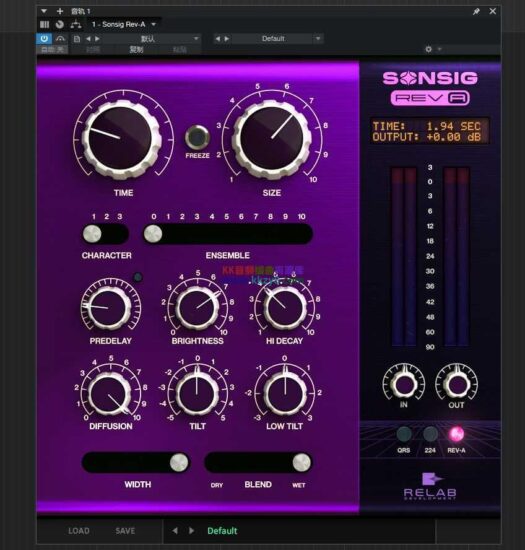The height and width of the screenshot is (550, 525).
Task: Toggle the FREEZE button
Action: point(197,137)
